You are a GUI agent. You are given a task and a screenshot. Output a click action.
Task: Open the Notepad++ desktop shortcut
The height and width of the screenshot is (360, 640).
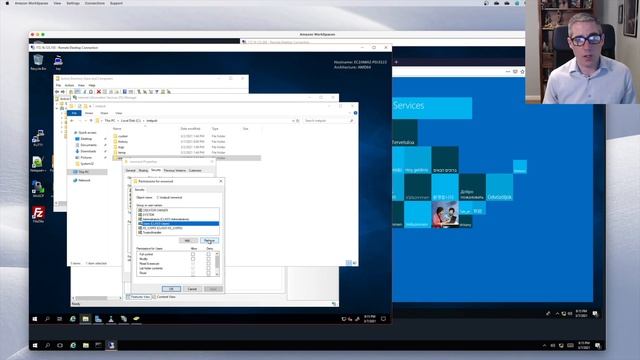tap(38, 164)
